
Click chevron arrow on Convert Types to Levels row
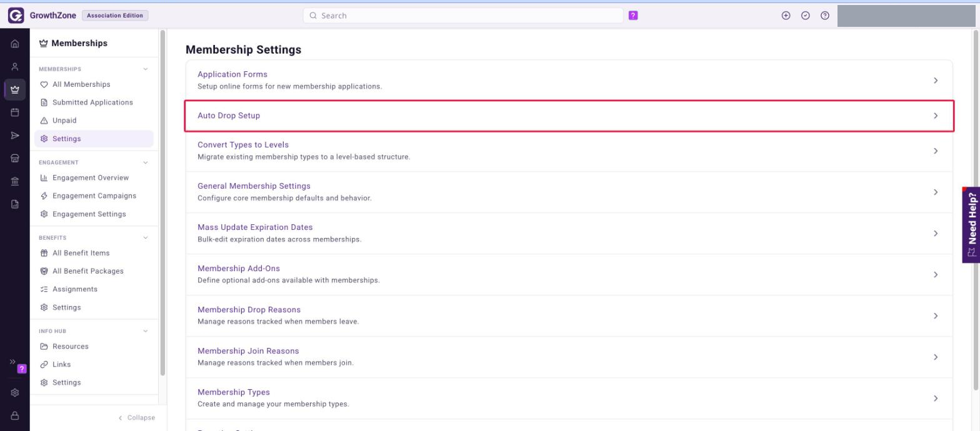[936, 151]
